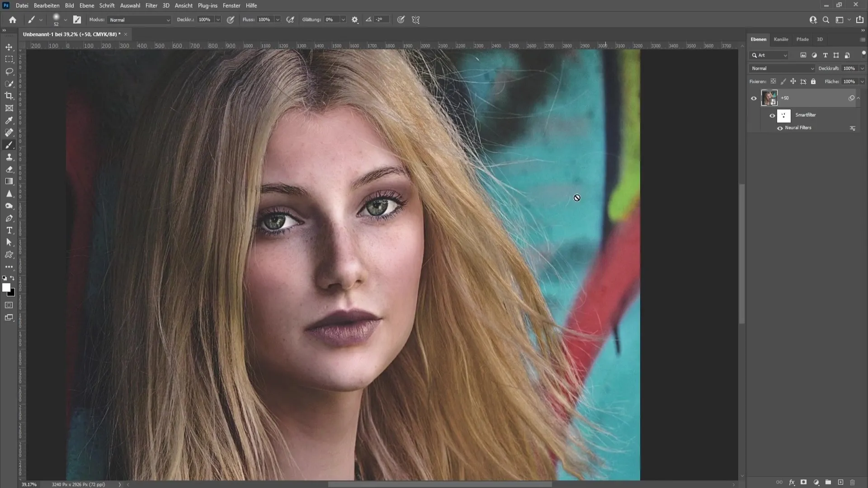Select the Type tool
This screenshot has width=868, height=488.
pyautogui.click(x=9, y=230)
